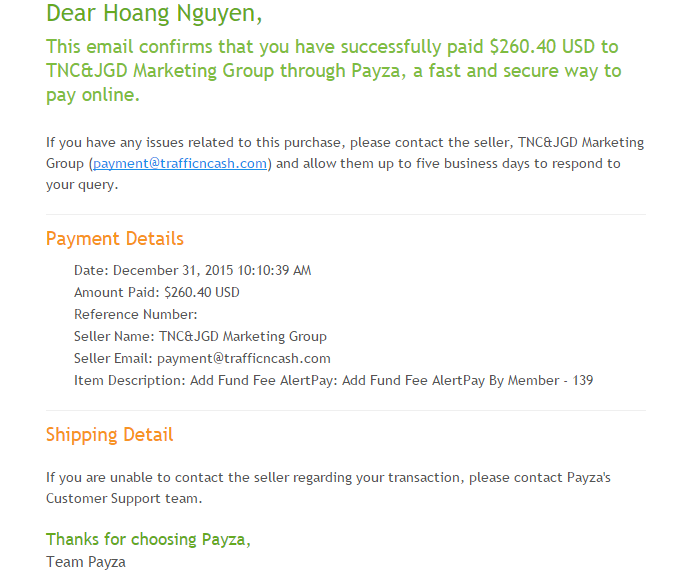Click the divider line above Payment Details
677x585 pixels.
coord(346,214)
